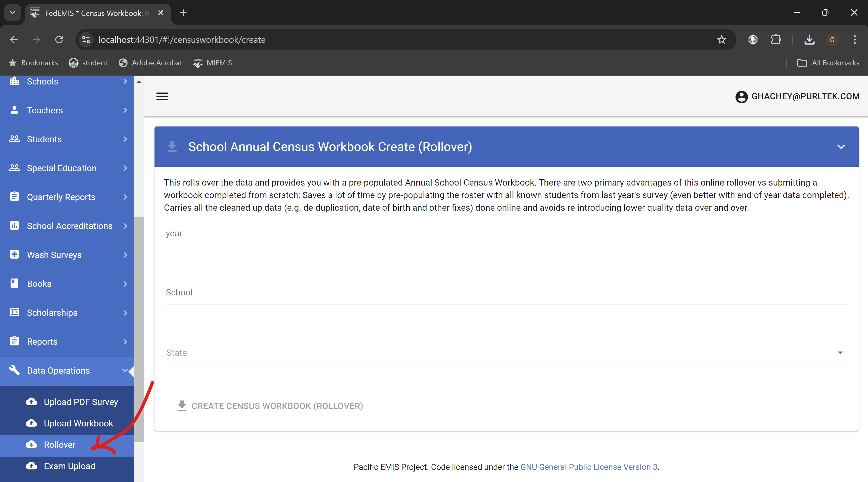Select Upload Workbook in sidebar
Image resolution: width=868 pixels, height=482 pixels.
click(x=78, y=423)
